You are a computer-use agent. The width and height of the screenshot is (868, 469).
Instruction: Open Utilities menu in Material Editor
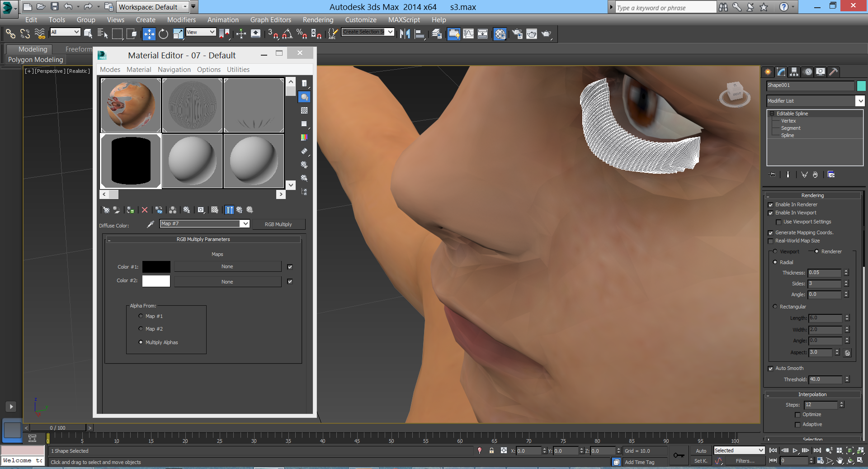(238, 70)
